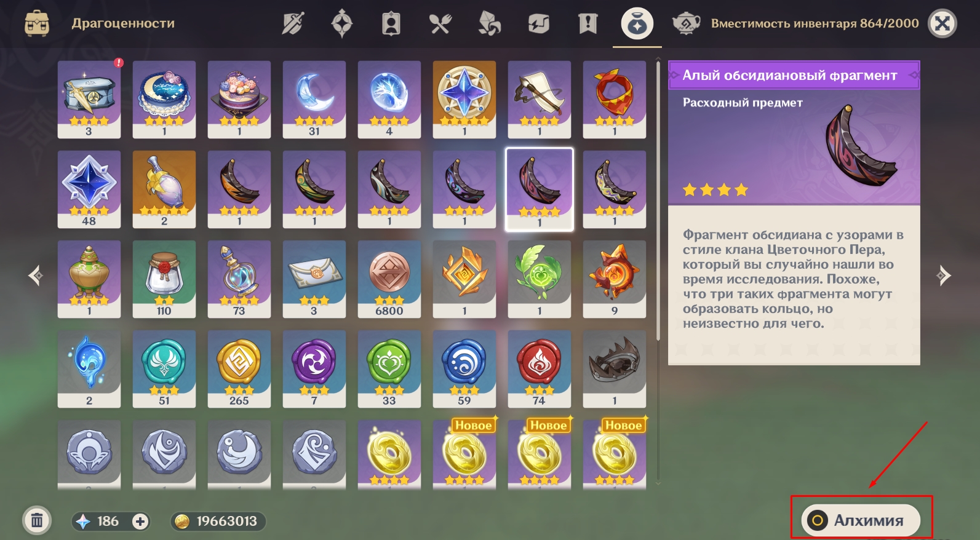Select the Dendro sigil showing 33
Image resolution: width=980 pixels, height=540 pixels.
tap(389, 368)
